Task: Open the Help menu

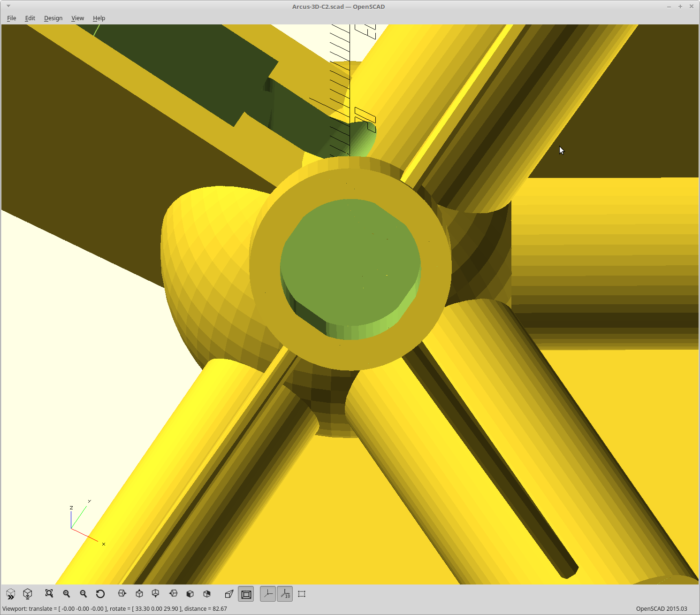Action: (99, 18)
